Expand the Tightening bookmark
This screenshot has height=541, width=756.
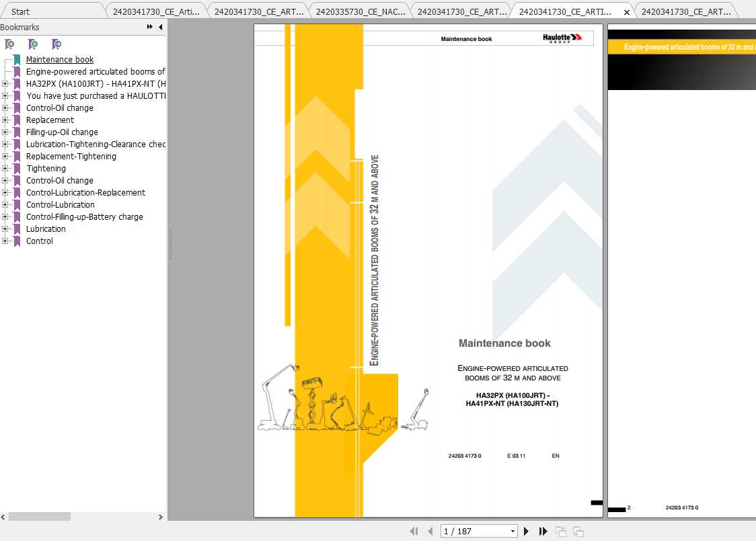tap(5, 168)
